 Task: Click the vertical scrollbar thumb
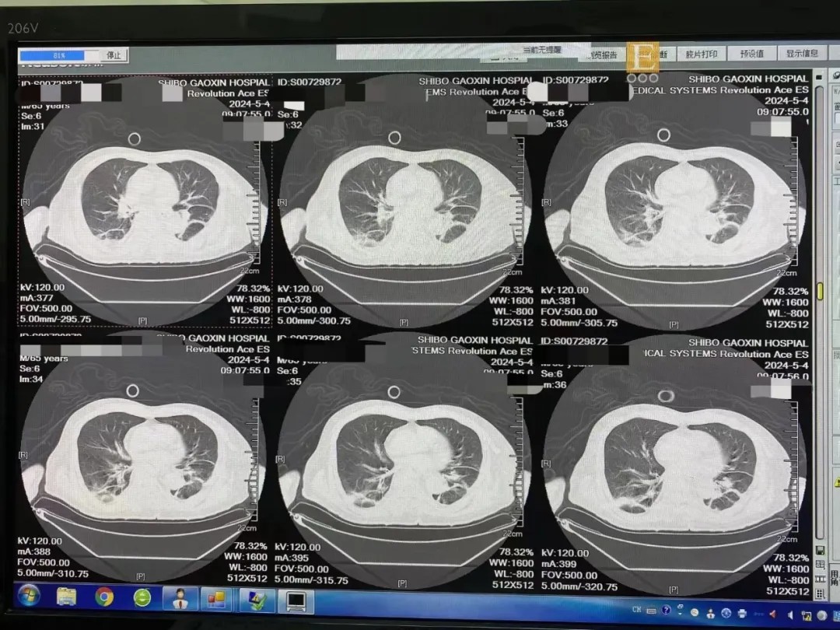819,293
